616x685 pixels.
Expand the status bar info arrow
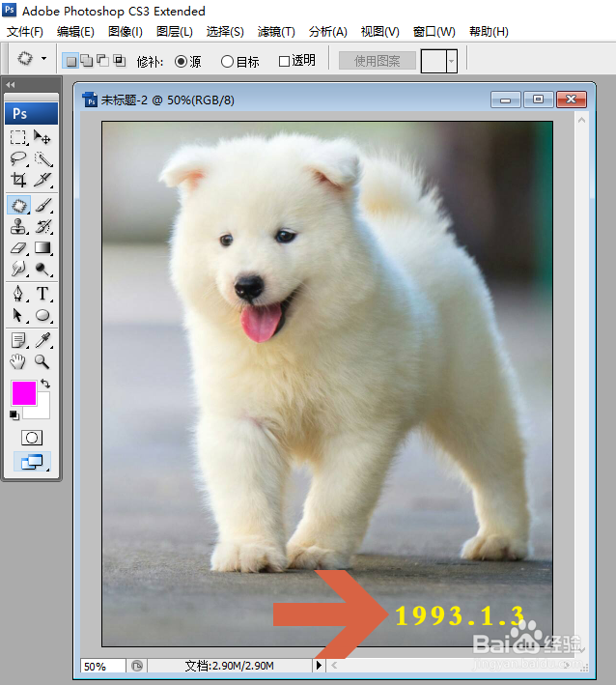coord(319,666)
